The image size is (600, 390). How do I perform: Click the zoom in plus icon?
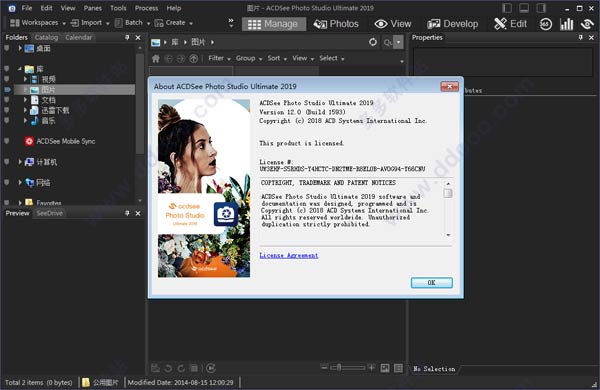tap(371, 368)
